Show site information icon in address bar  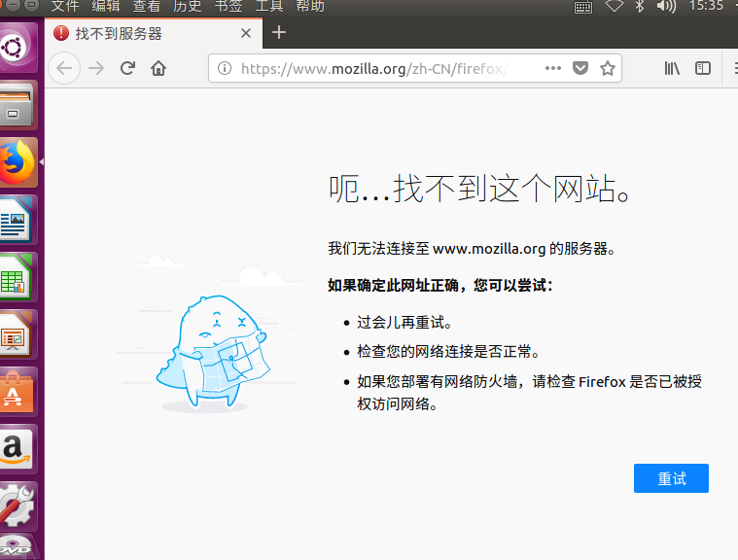tap(225, 69)
